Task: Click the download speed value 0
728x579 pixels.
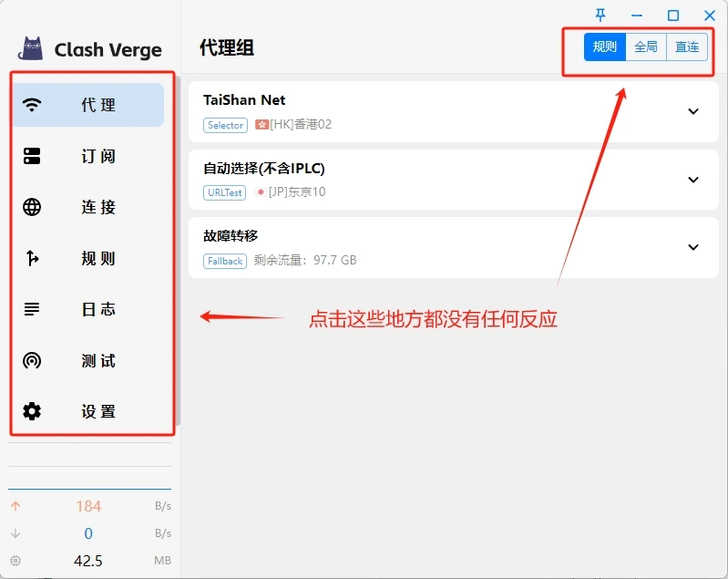Action: click(x=88, y=533)
